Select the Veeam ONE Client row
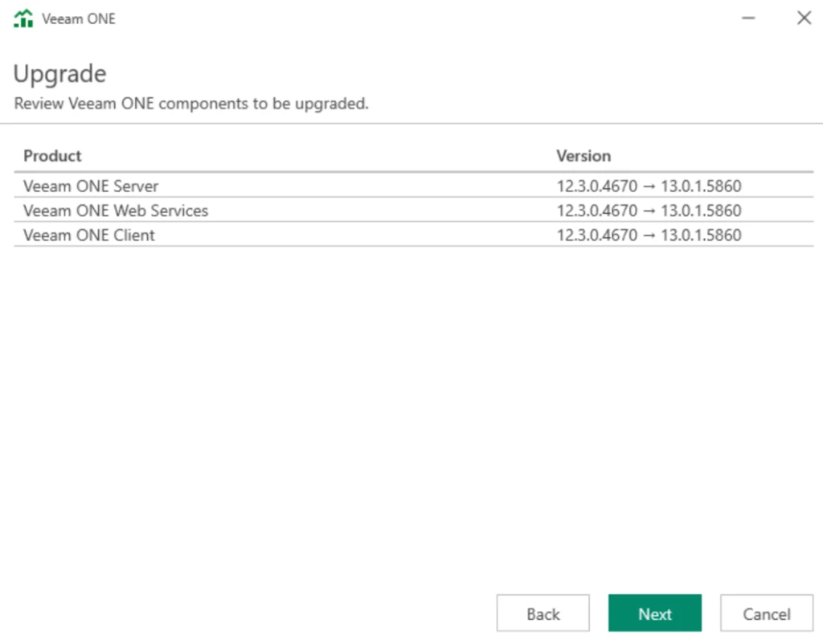823x644 pixels. 89,236
